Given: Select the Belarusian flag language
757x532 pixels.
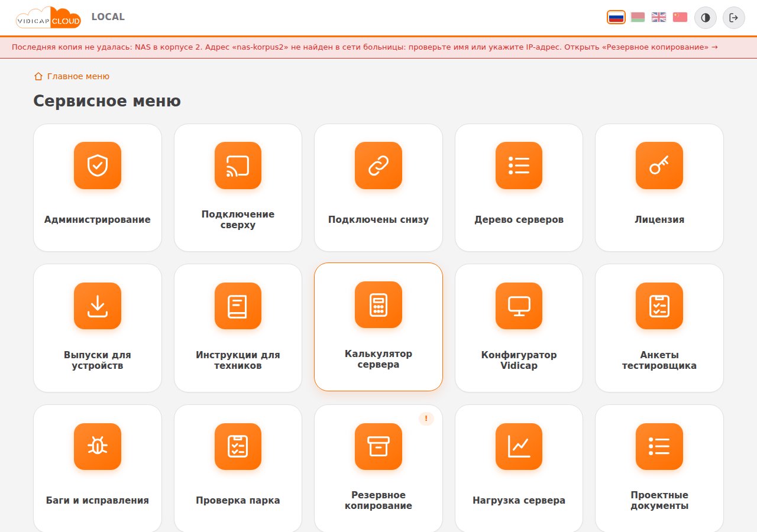Looking at the screenshot, I should click(x=638, y=17).
